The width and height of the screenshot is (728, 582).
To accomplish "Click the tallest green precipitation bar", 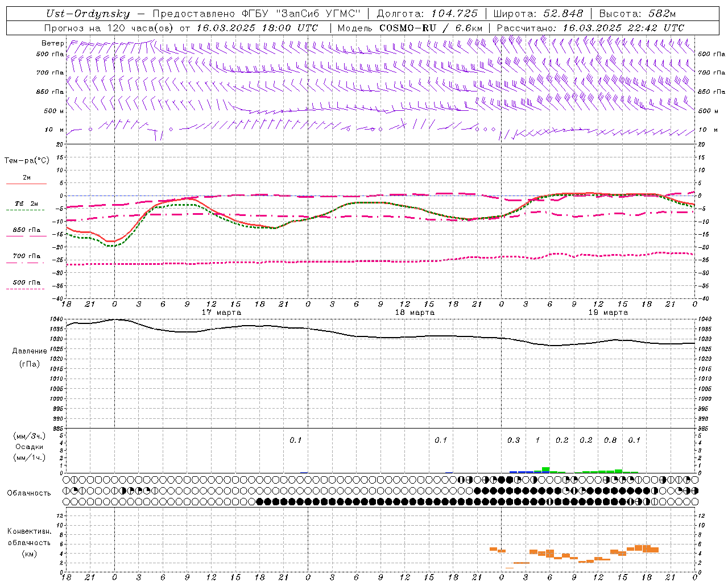I will point(546,470).
